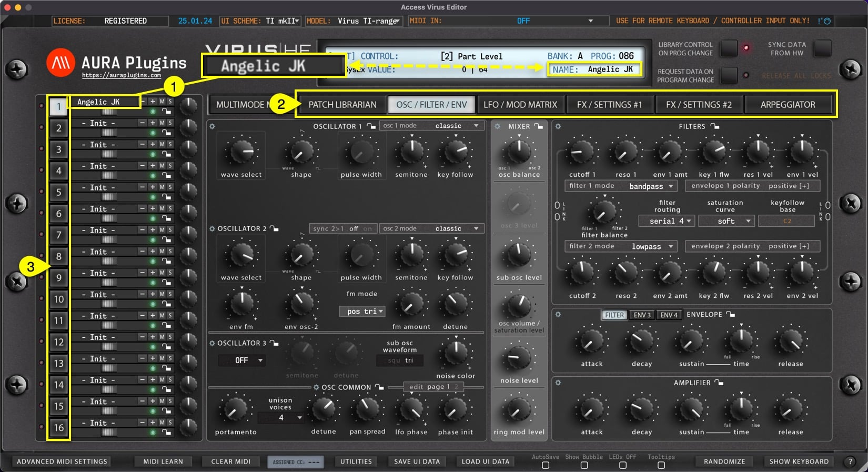868x472 pixels.
Task: Click the Randomize button
Action: click(724, 461)
